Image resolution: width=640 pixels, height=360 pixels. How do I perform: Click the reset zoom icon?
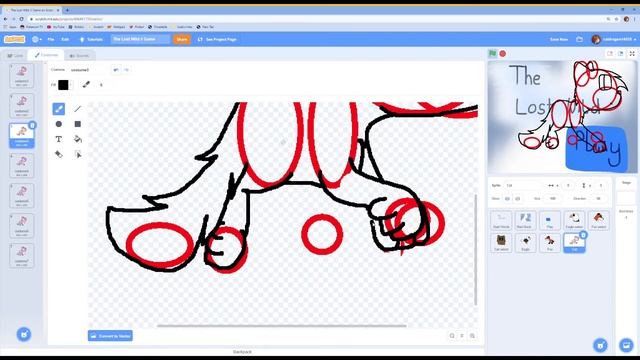[462, 336]
